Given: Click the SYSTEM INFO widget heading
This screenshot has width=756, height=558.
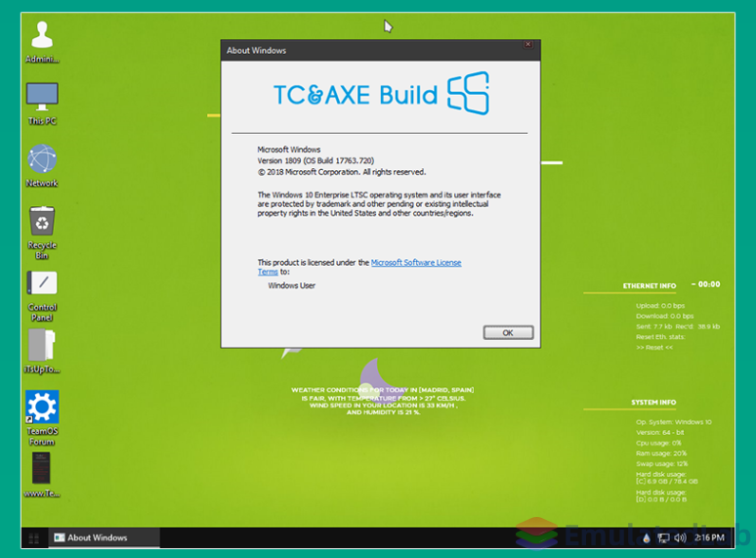Looking at the screenshot, I should (x=653, y=403).
